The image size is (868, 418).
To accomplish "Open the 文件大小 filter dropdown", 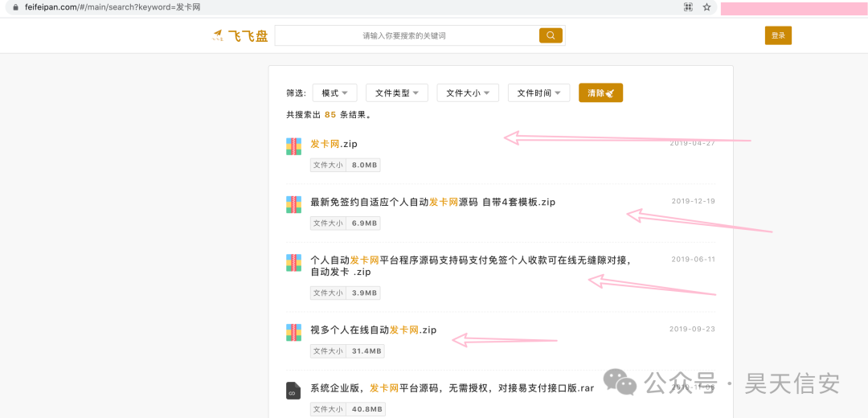I will pyautogui.click(x=468, y=93).
